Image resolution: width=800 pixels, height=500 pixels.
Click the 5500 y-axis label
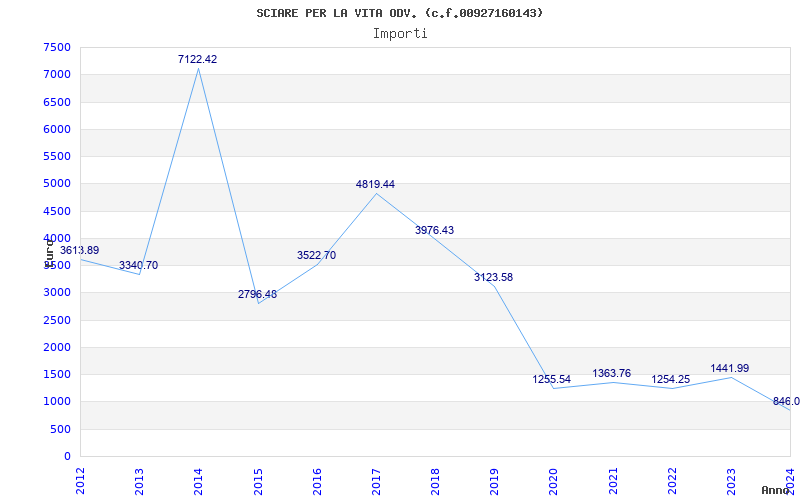point(57,156)
